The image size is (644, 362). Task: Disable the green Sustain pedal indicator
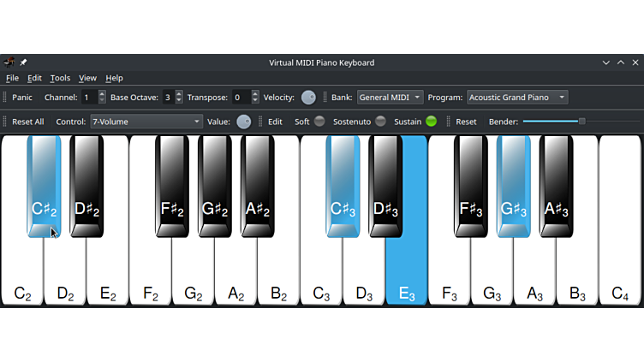(x=431, y=122)
